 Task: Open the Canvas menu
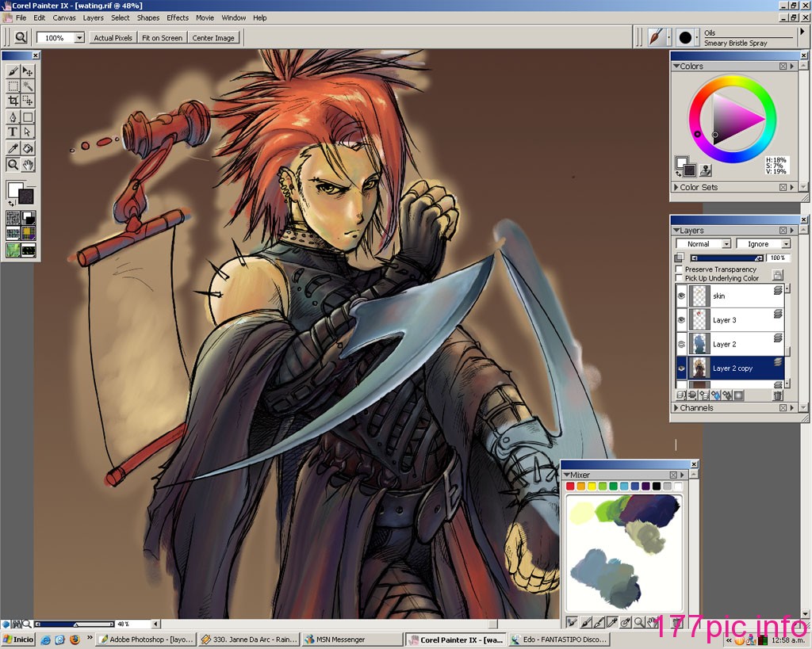pyautogui.click(x=64, y=17)
